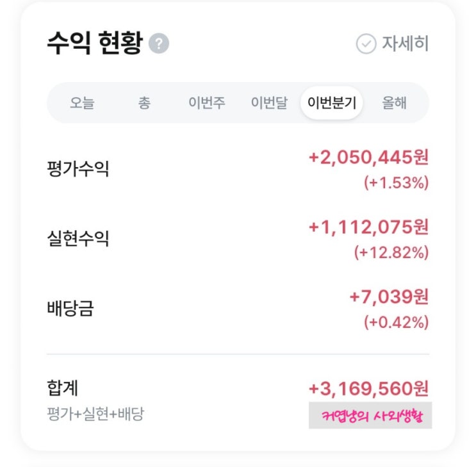
Task: Click the 수익 현황 heading
Action: (x=94, y=44)
